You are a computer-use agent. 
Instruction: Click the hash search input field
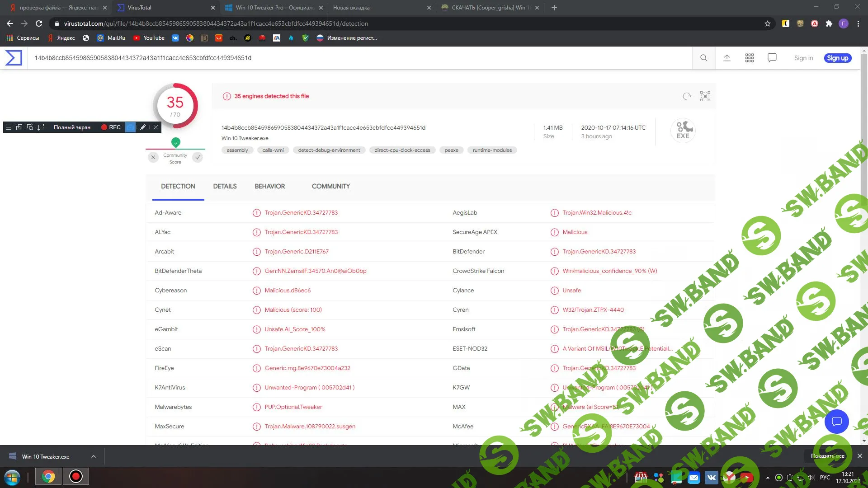(x=316, y=58)
